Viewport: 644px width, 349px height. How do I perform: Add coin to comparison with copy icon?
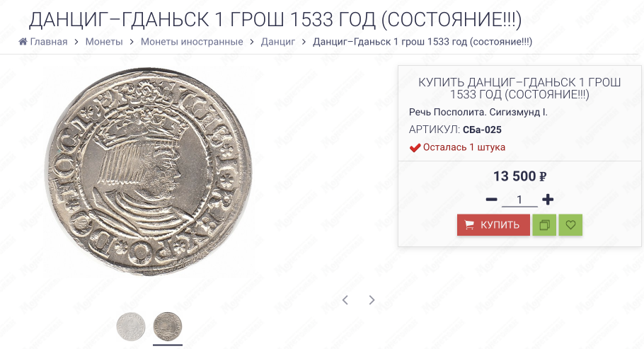(x=544, y=225)
